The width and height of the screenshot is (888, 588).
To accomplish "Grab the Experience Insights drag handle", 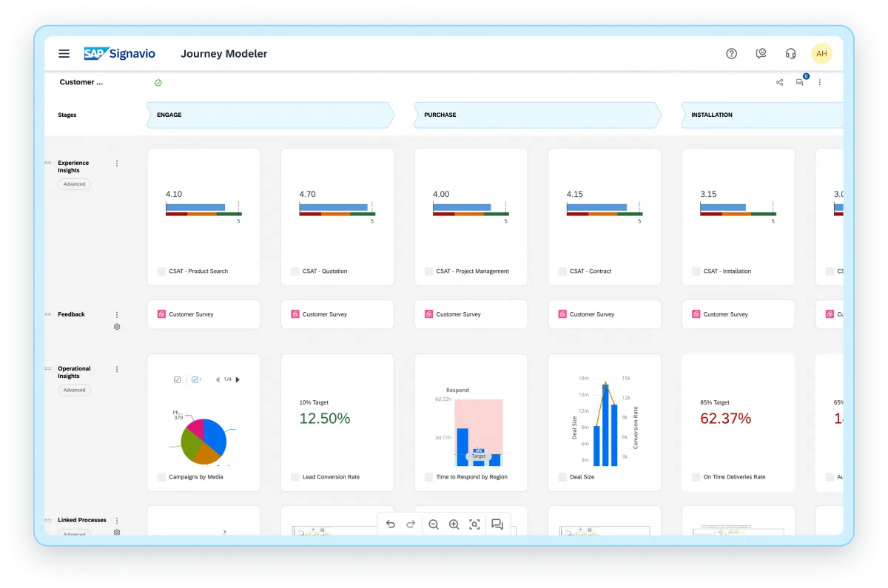I will tap(48, 162).
